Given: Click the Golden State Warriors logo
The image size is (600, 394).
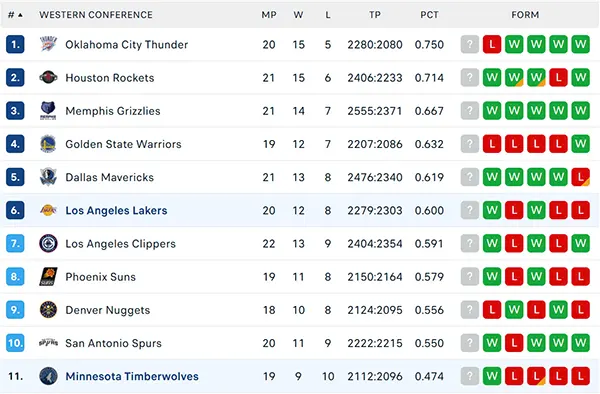Looking at the screenshot, I should pyautogui.click(x=48, y=144).
